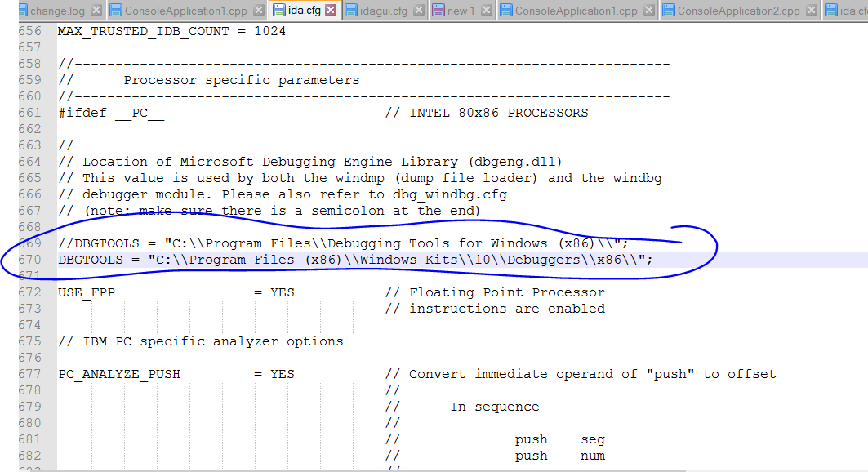Open the ConsoleApplication1.cpp tab beside new 1
868x472 pixels.
576,11
